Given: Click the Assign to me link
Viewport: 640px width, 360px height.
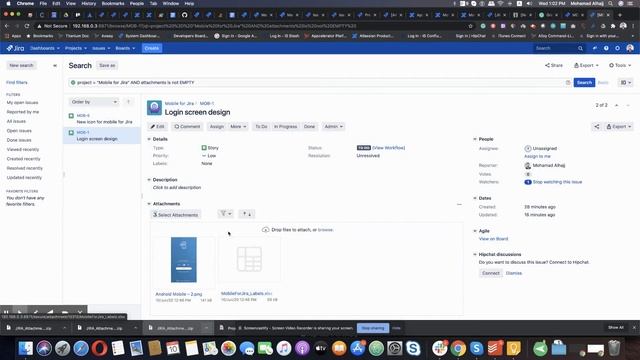Looking at the screenshot, I should point(537,156).
